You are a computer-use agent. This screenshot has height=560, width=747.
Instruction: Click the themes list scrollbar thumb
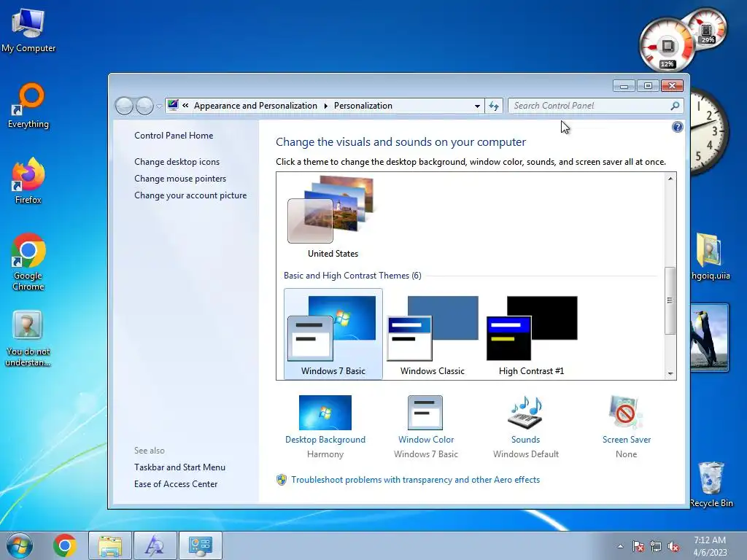(670, 300)
